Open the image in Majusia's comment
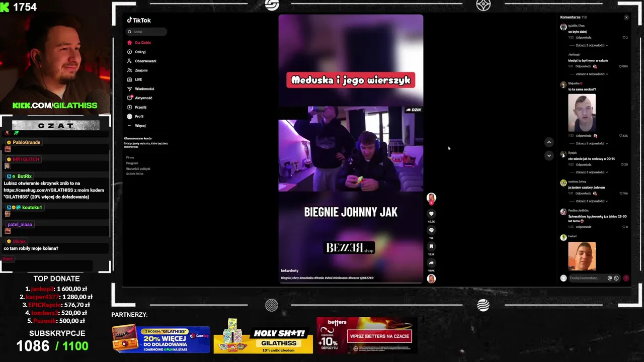644x362 pixels. click(x=582, y=113)
